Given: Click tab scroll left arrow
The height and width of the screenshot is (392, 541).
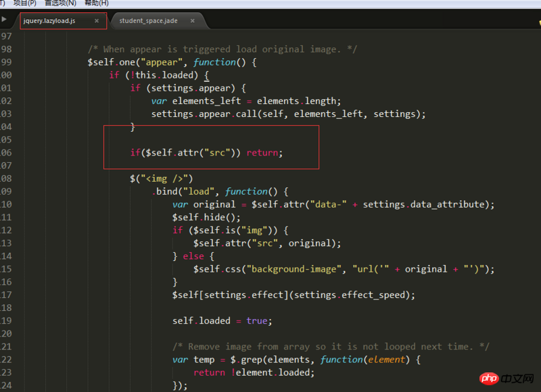Looking at the screenshot, I should pos(4,20).
